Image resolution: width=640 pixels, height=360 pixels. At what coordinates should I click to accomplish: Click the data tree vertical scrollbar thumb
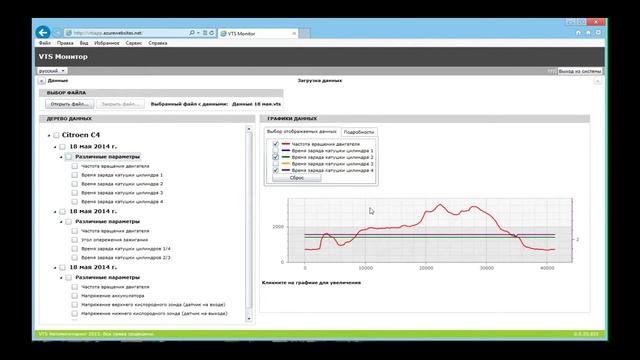click(x=249, y=220)
